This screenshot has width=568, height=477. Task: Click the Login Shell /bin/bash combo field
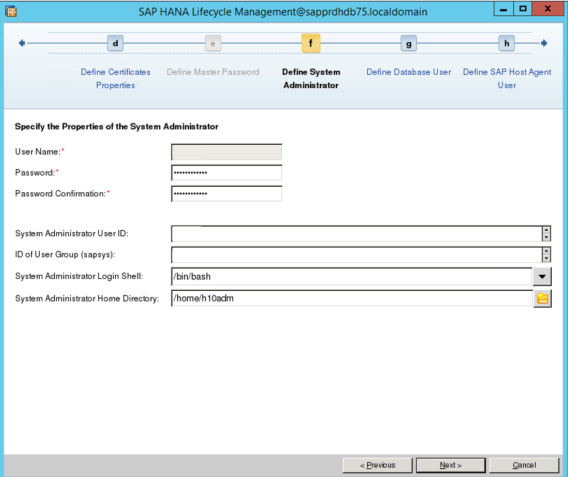point(352,277)
